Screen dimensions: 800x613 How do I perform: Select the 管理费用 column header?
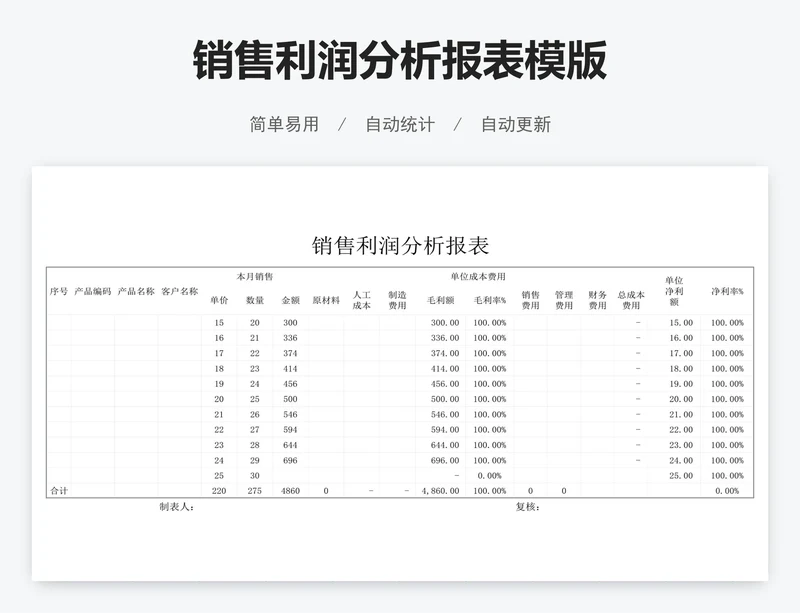point(564,300)
